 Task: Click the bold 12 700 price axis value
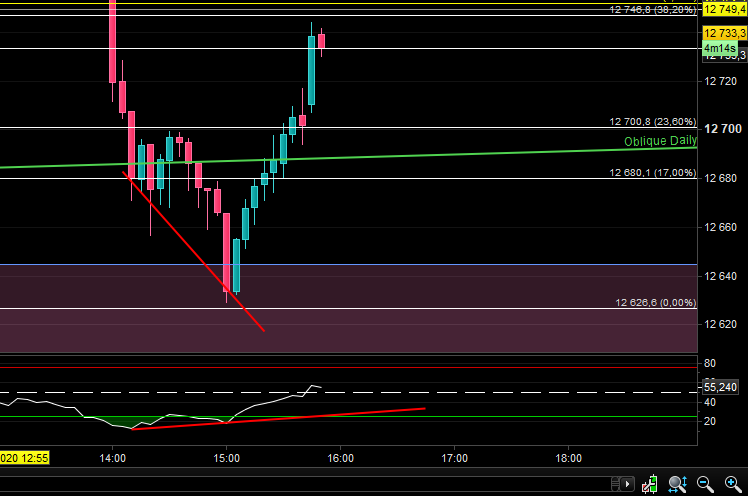click(723, 129)
